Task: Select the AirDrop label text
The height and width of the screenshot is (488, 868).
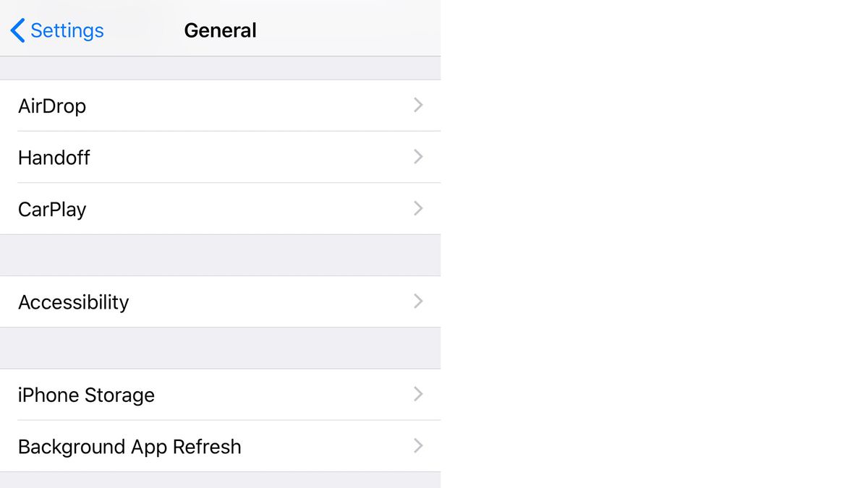Action: pos(52,106)
